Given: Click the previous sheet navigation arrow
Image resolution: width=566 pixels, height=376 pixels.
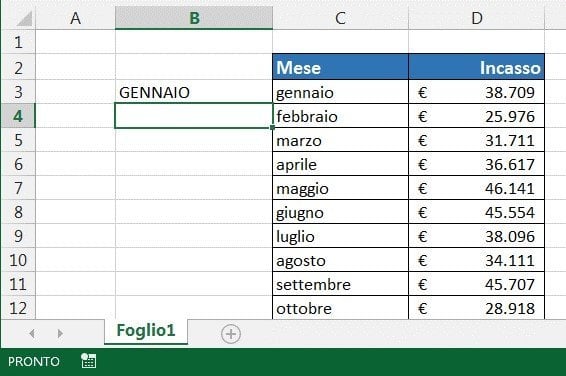Looking at the screenshot, I should coord(32,333).
